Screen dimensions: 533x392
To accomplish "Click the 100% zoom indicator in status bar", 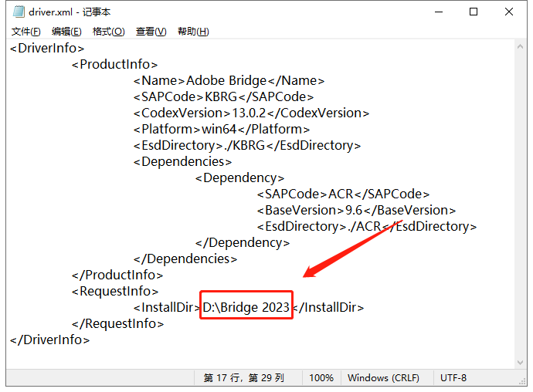I will (321, 378).
